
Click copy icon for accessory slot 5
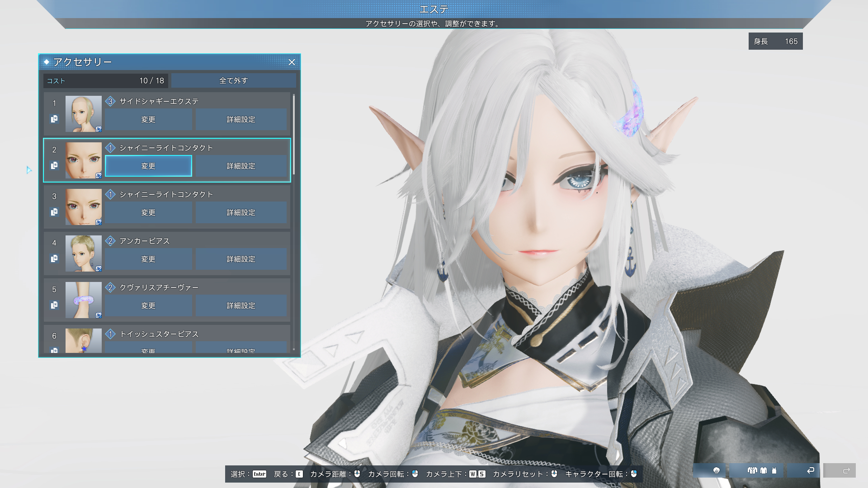[54, 305]
